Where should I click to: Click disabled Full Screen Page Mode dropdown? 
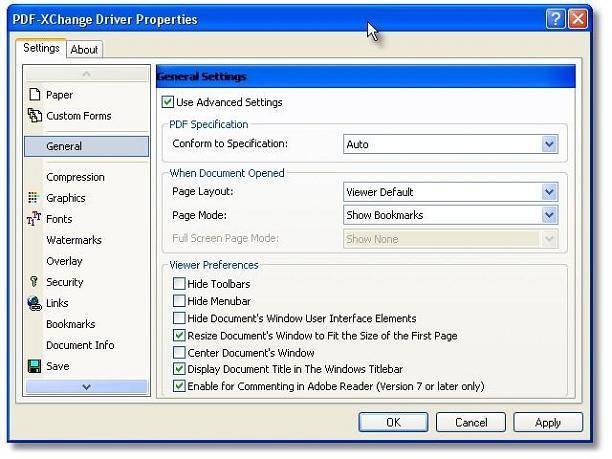450,238
